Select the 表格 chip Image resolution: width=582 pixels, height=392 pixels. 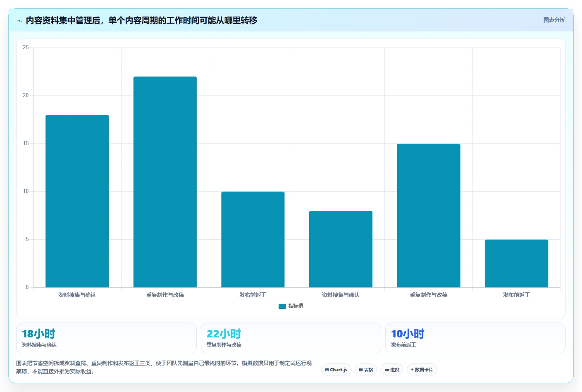click(366, 370)
